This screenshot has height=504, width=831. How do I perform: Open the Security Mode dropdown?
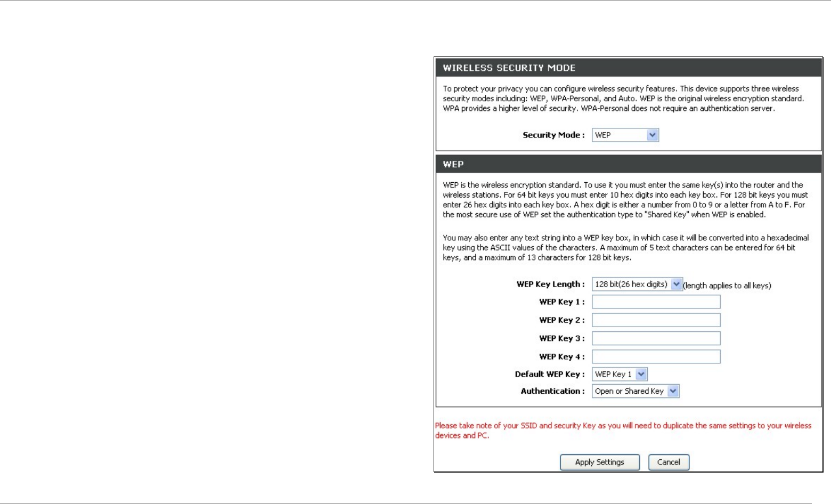point(625,135)
